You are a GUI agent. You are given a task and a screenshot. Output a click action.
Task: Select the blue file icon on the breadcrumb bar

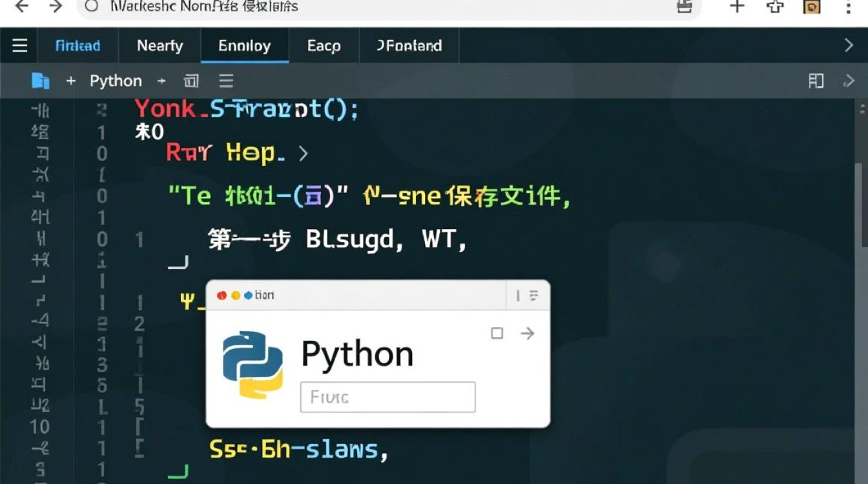click(41, 80)
